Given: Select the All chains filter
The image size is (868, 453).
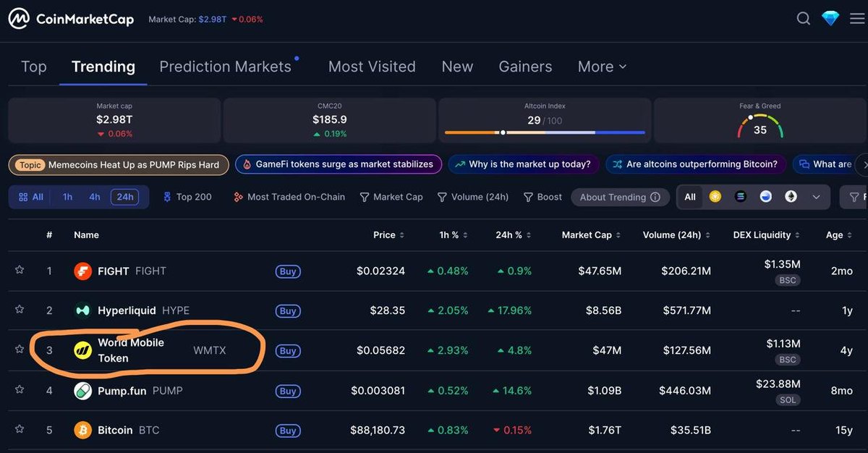Looking at the screenshot, I should [690, 197].
